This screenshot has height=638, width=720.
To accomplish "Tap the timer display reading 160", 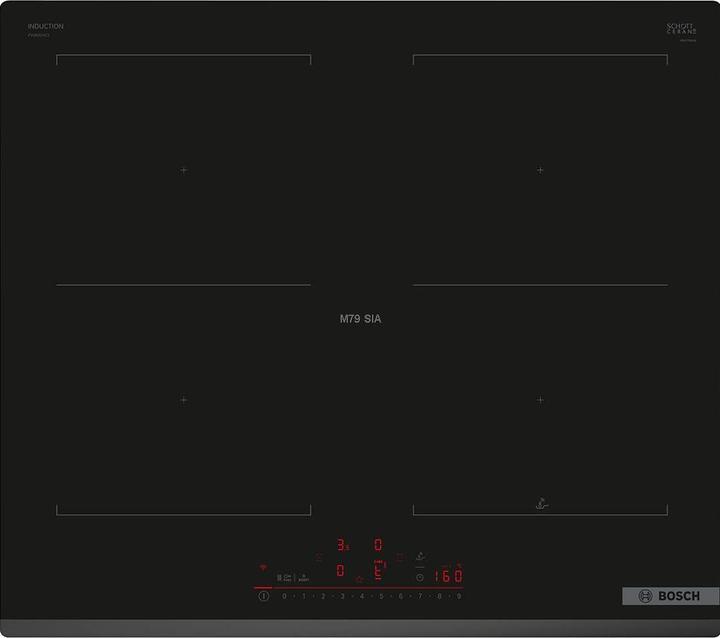I will pos(448,576).
